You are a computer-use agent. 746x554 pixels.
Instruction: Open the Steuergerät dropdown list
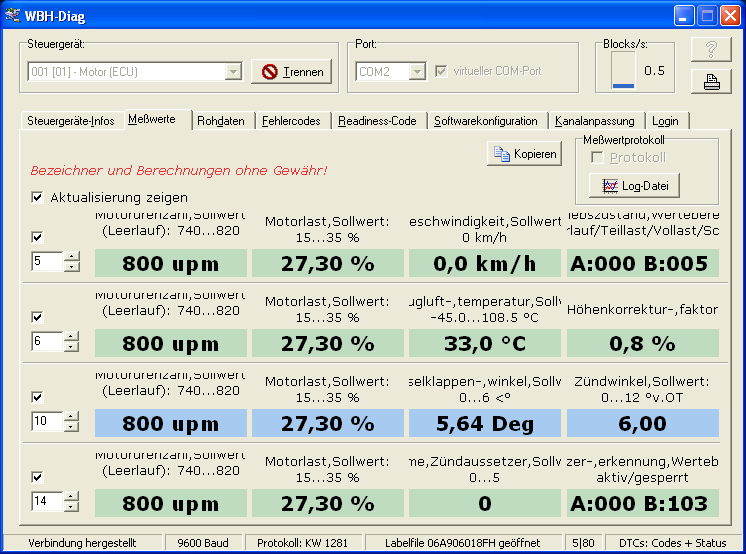233,72
